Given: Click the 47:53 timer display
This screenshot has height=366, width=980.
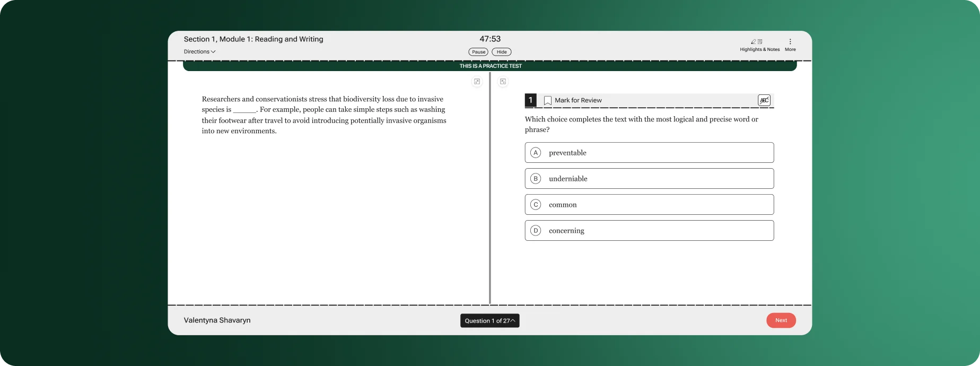Looking at the screenshot, I should [490, 39].
